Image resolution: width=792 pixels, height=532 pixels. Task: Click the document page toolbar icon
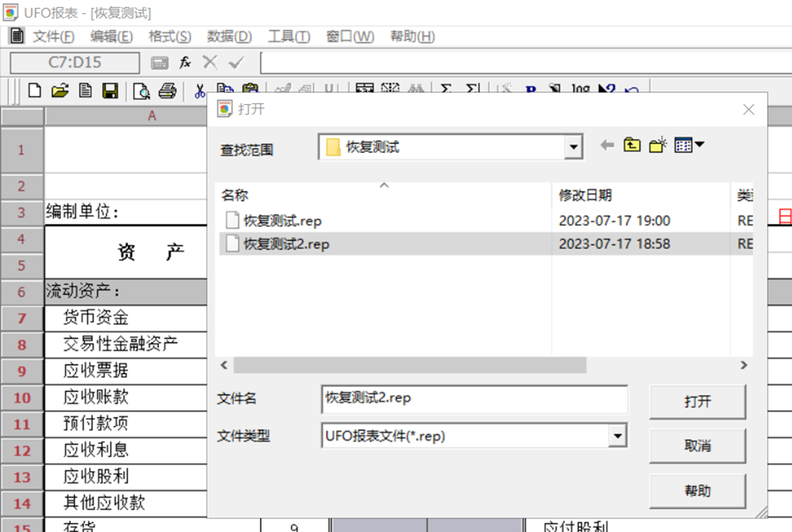tap(85, 91)
